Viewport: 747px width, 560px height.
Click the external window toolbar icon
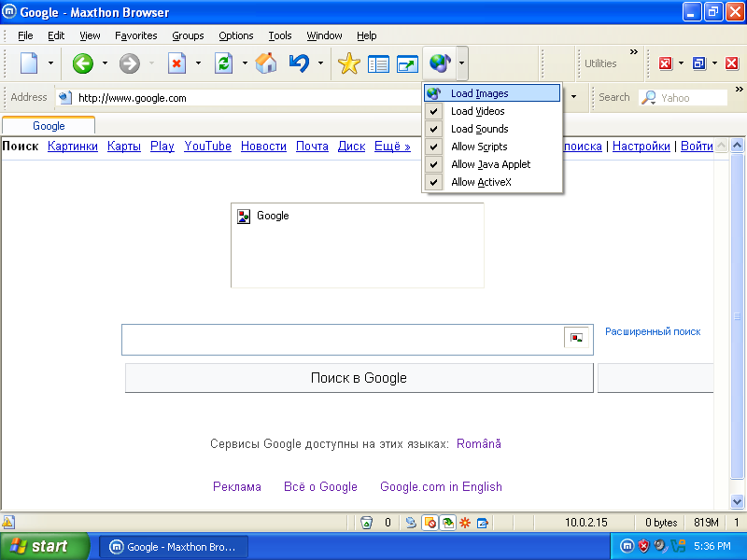[407, 63]
